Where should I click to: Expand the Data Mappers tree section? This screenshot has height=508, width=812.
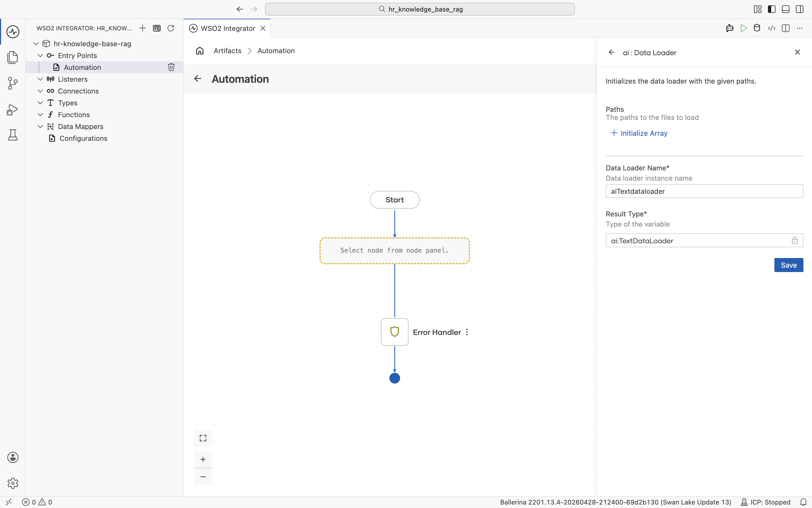pos(40,126)
